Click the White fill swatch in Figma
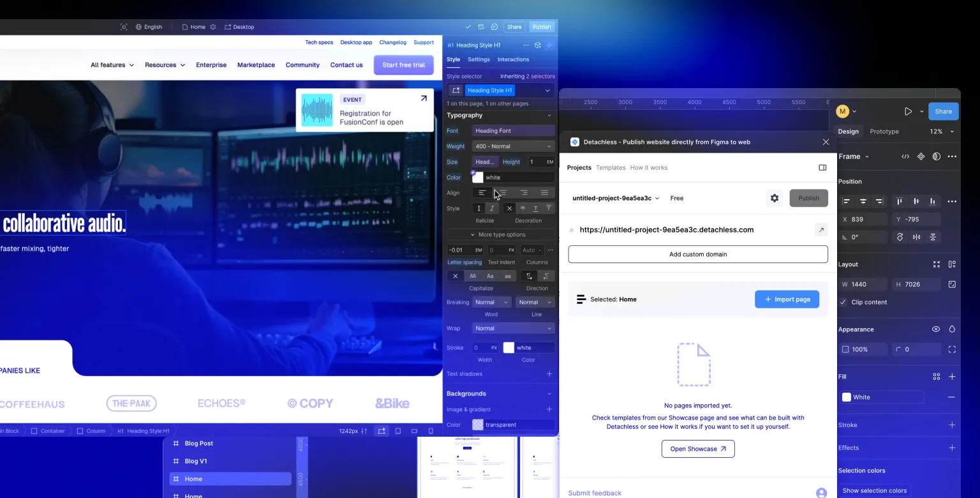The image size is (980, 498). coord(847,397)
